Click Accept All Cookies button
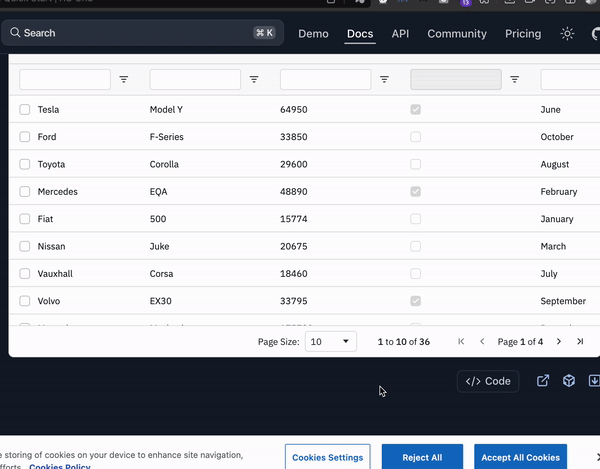 tap(520, 457)
